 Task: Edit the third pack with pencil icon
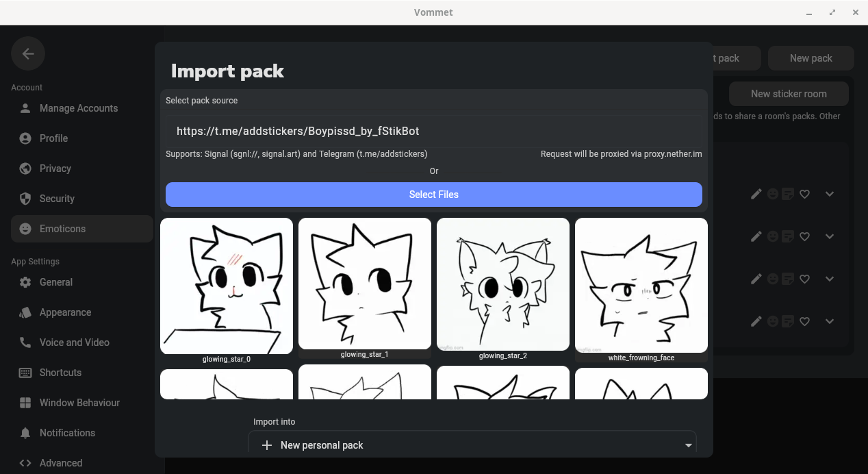tap(756, 279)
